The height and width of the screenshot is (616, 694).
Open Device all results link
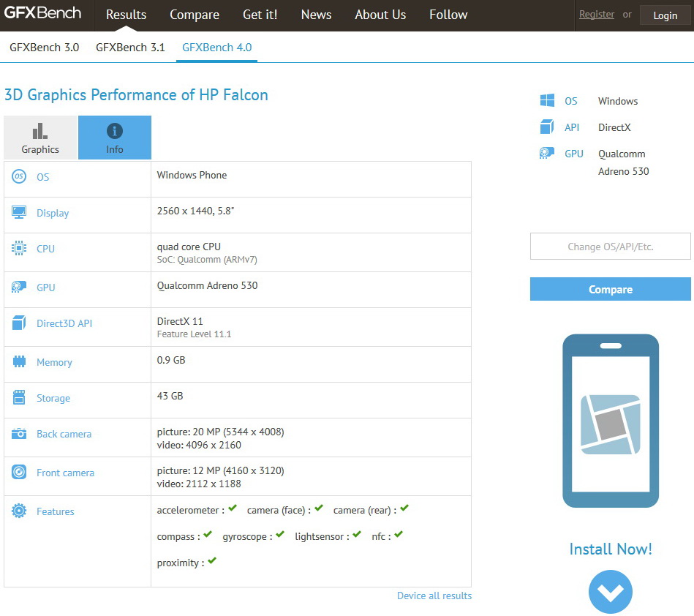tap(434, 596)
